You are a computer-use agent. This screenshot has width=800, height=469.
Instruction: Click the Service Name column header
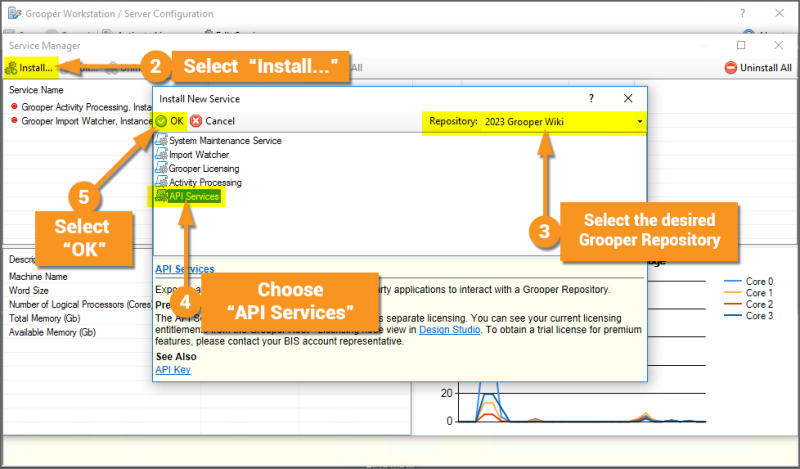click(36, 90)
